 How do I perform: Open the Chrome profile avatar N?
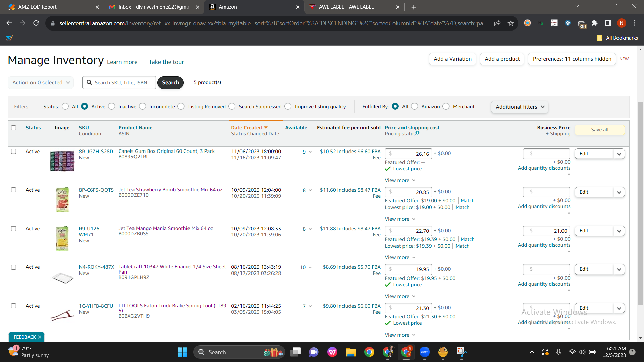[622, 23]
